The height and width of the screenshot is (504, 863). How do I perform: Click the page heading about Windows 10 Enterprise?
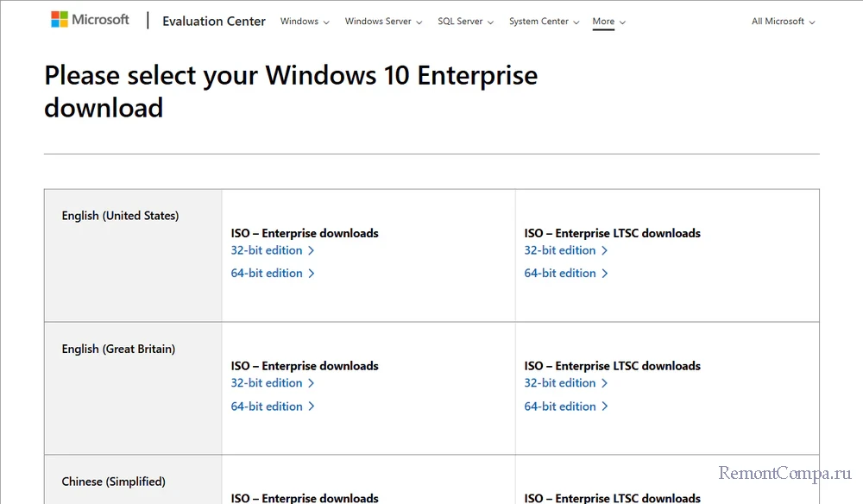point(290,91)
